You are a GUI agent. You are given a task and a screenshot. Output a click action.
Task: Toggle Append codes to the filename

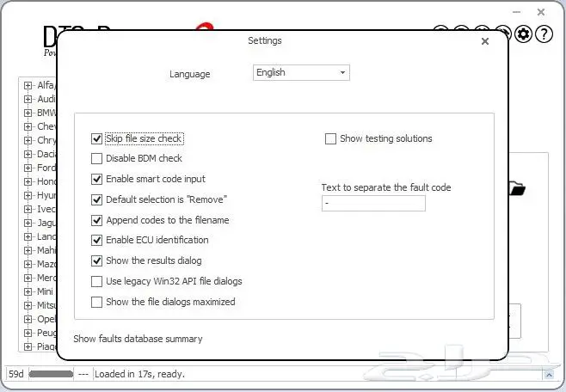click(96, 220)
